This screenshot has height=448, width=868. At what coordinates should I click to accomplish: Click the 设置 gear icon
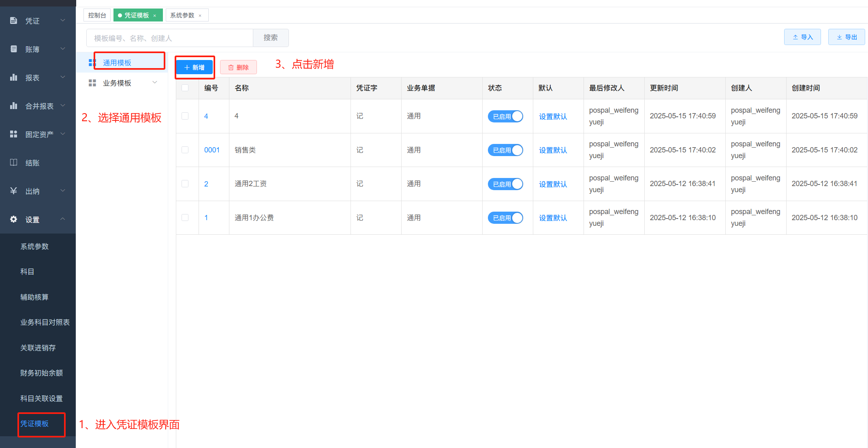[13, 219]
